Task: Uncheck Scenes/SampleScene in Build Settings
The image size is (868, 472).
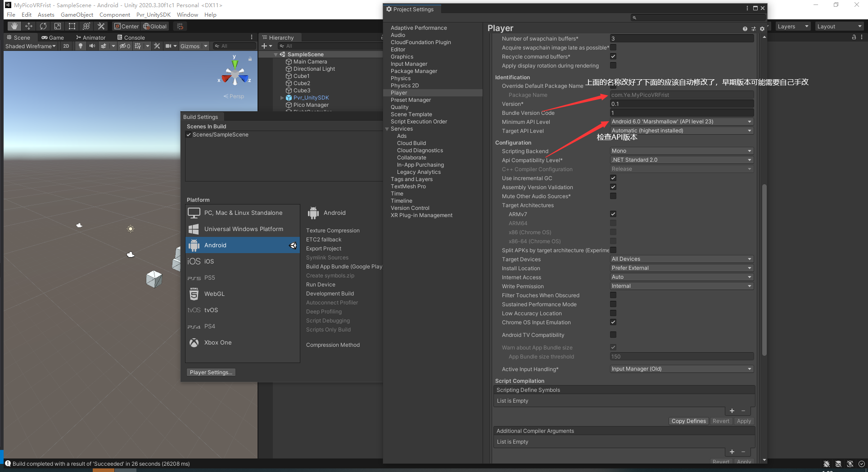Action: (x=189, y=135)
